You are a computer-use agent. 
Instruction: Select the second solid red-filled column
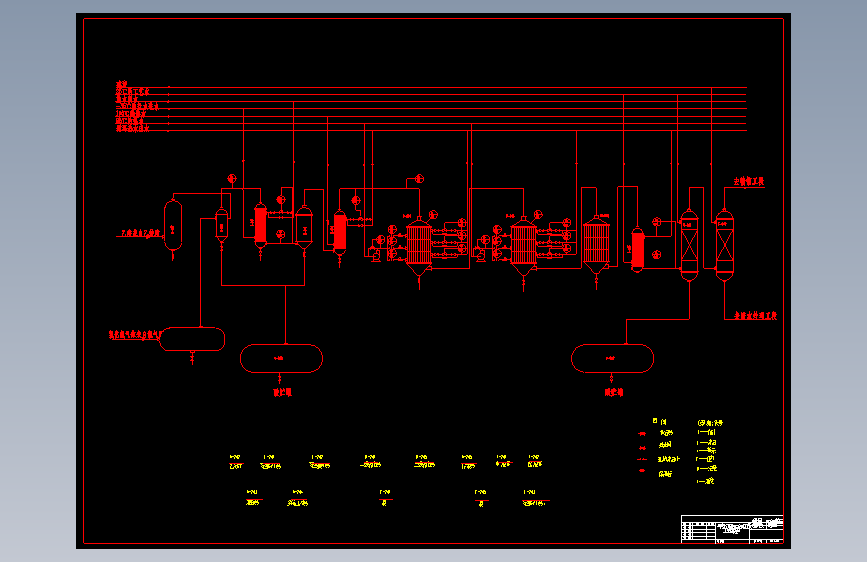[340, 233]
